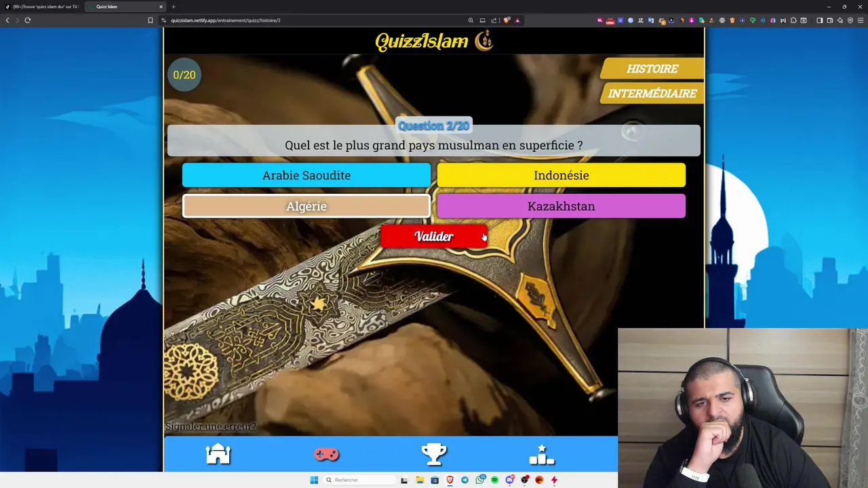This screenshot has height=488, width=868.
Task: Click the Brave Rewards triangle icon
Action: [517, 20]
